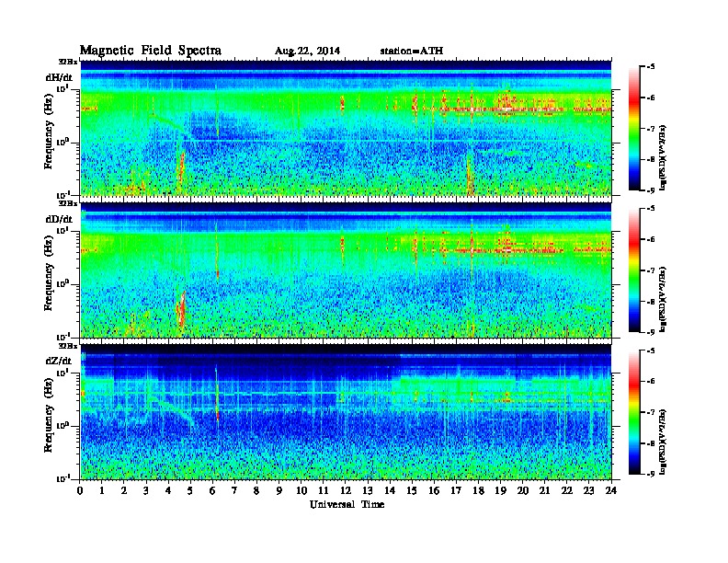The height and width of the screenshot is (563, 728).
Task: Click the '-7' value on dD/dt color scale
Action: [x=651, y=270]
